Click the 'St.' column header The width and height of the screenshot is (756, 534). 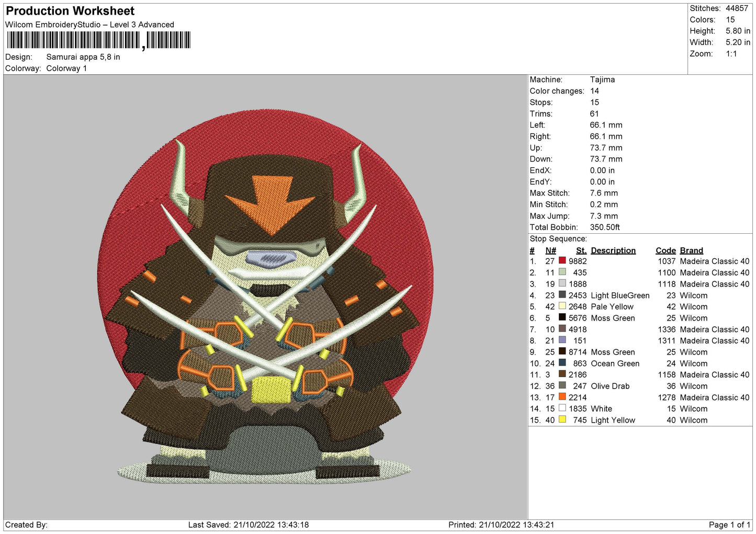pyautogui.click(x=581, y=251)
